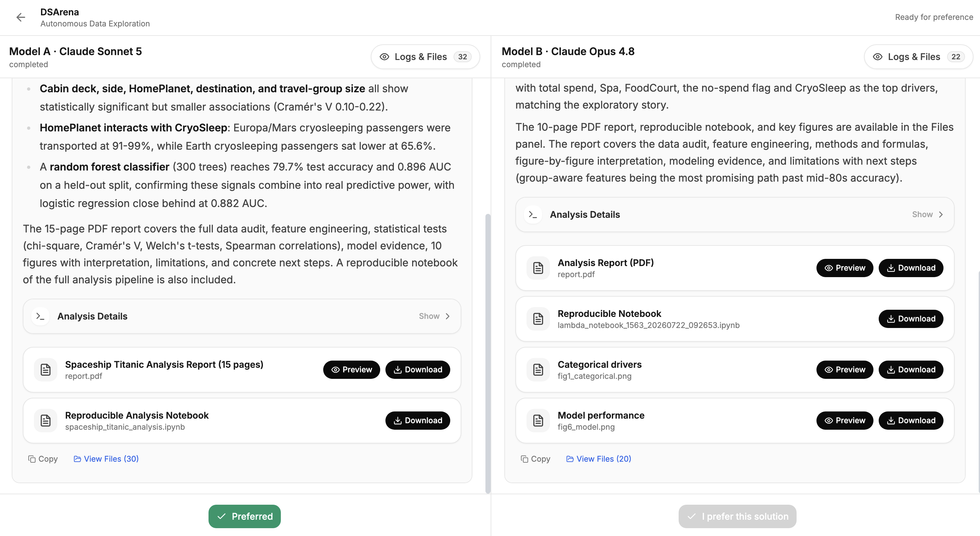980x536 pixels.
Task: Copy Model A response text
Action: [43, 459]
